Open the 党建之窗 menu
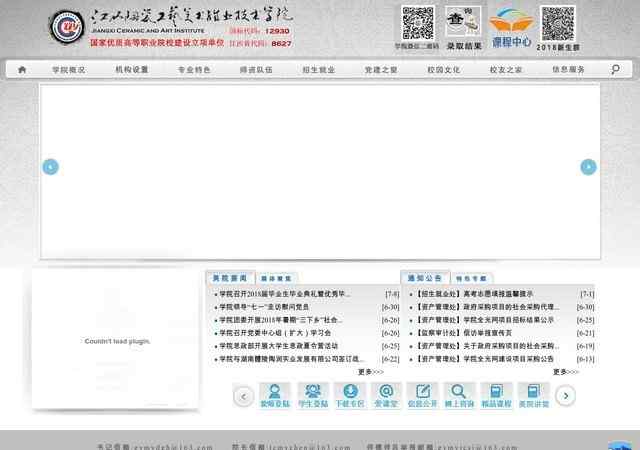 pyautogui.click(x=381, y=70)
